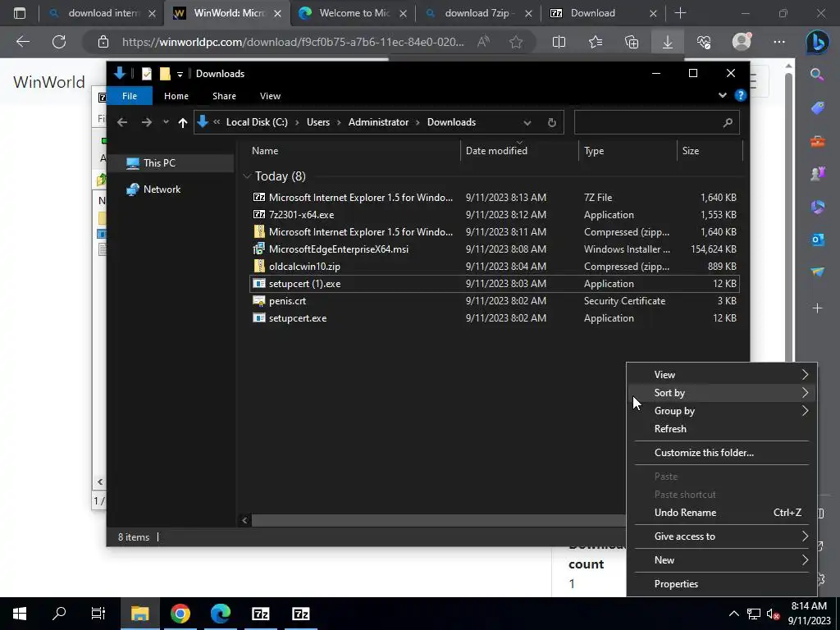Expand the Explorer ribbon chevron
The image size is (840, 630).
723,95
